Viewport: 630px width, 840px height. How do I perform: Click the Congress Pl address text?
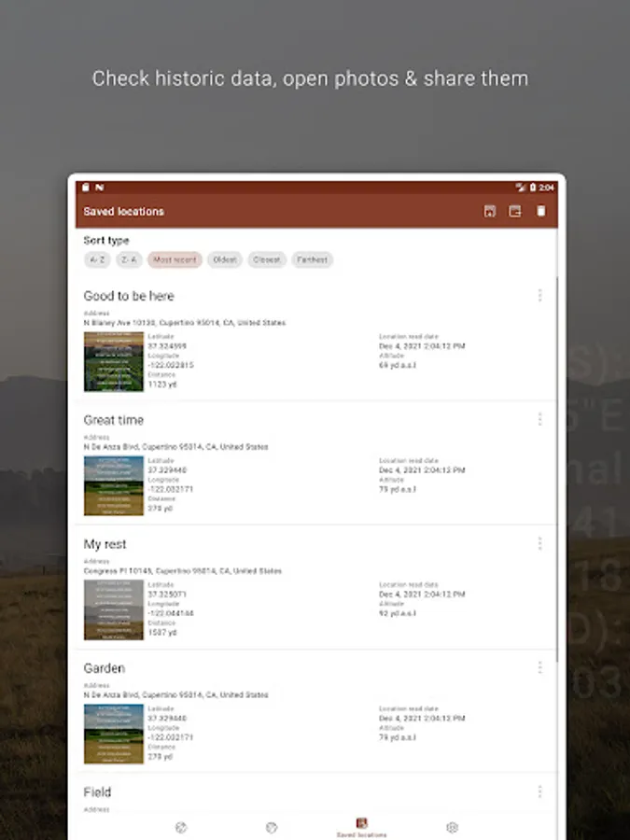182,571
